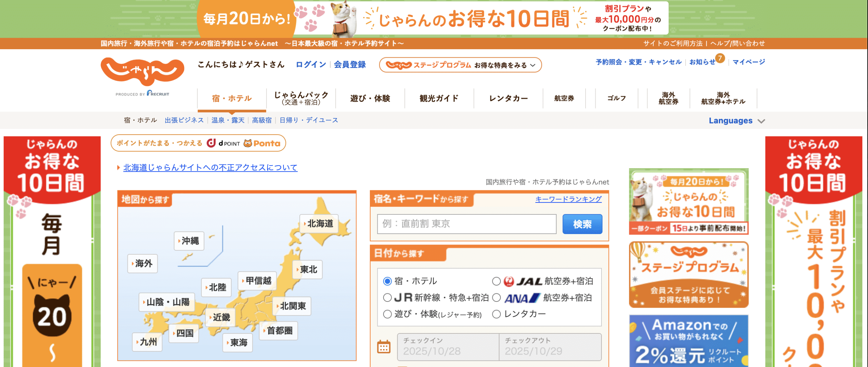Viewport: 868px width, 367px height.
Task: Open the 観光ガイド tab
Action: click(439, 98)
